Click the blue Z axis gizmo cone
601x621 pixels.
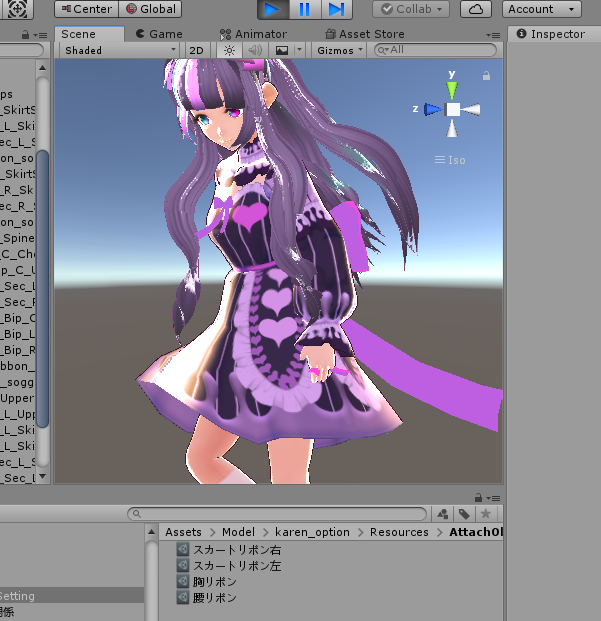433,109
